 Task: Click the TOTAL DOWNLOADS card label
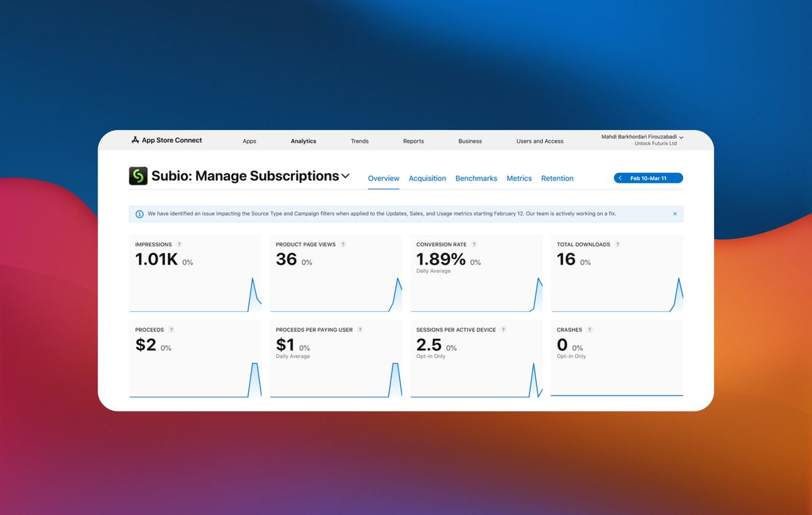pyautogui.click(x=583, y=244)
